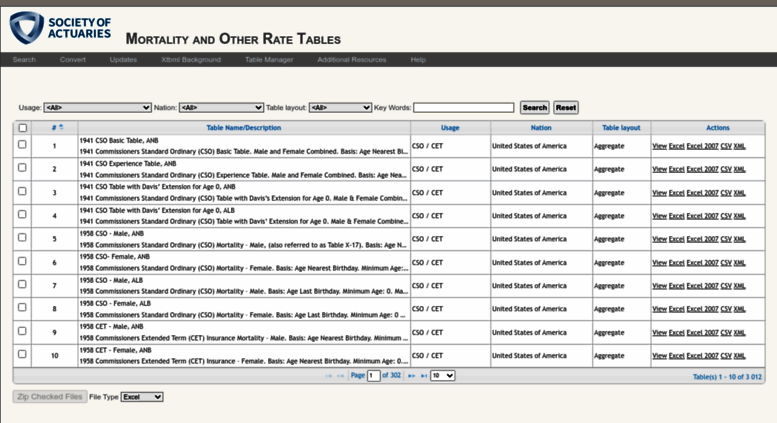The width and height of the screenshot is (777, 423).
Task: Sort by the # column arrow
Action: [61, 127]
